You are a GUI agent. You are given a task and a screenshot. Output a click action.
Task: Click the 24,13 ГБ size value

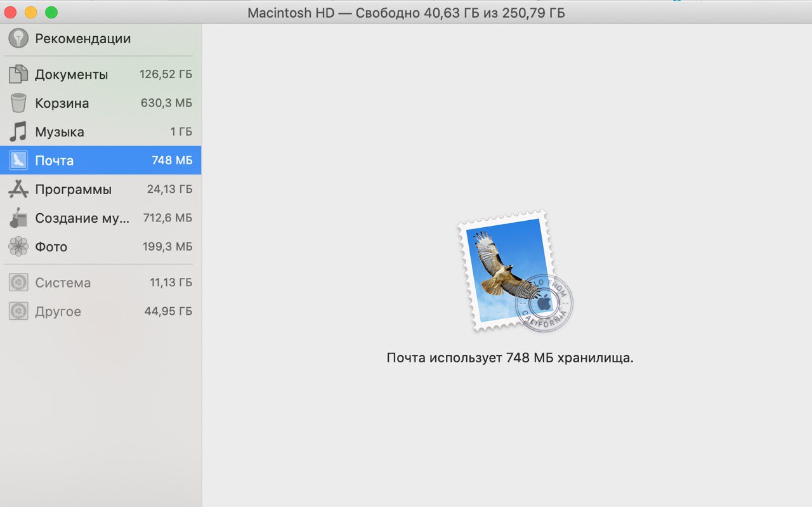point(169,189)
